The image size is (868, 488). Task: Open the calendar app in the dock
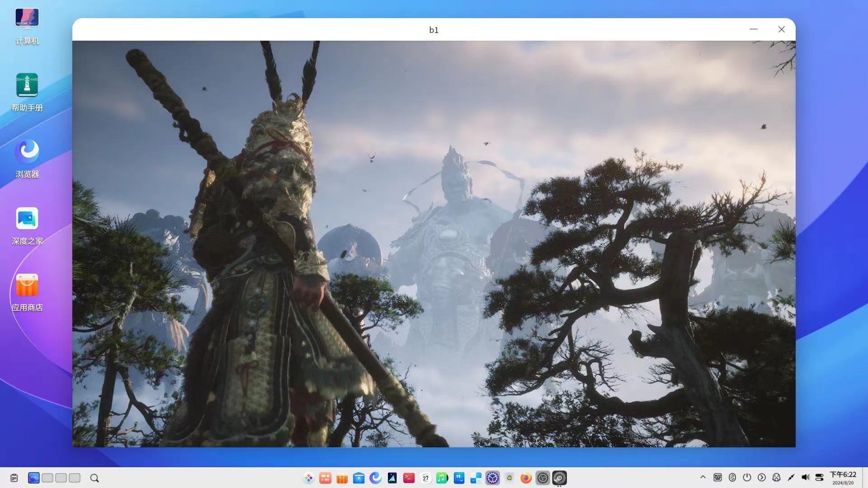point(425,478)
